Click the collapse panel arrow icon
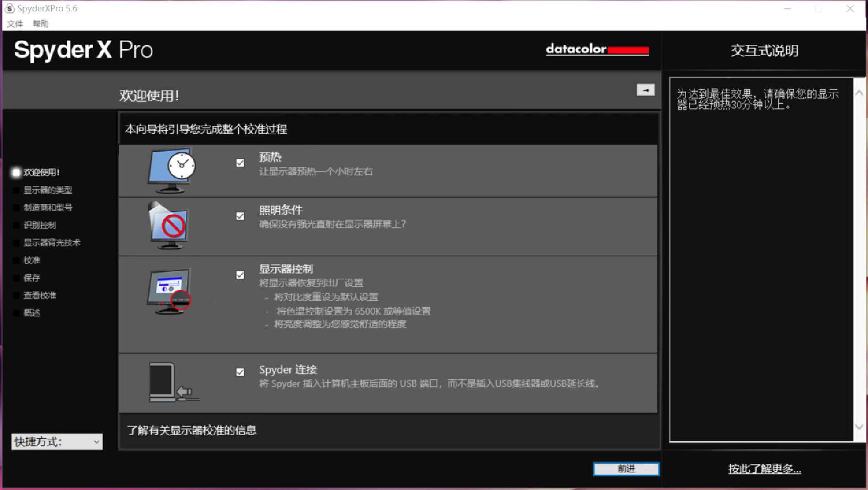 coord(645,90)
